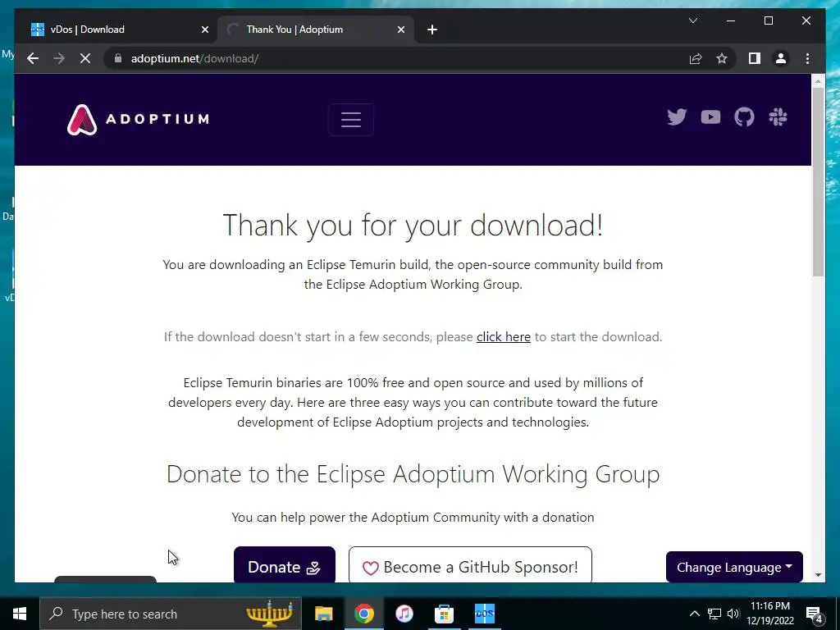Open Adoptium's GitHub icon
This screenshot has width=840, height=630.
tap(744, 116)
